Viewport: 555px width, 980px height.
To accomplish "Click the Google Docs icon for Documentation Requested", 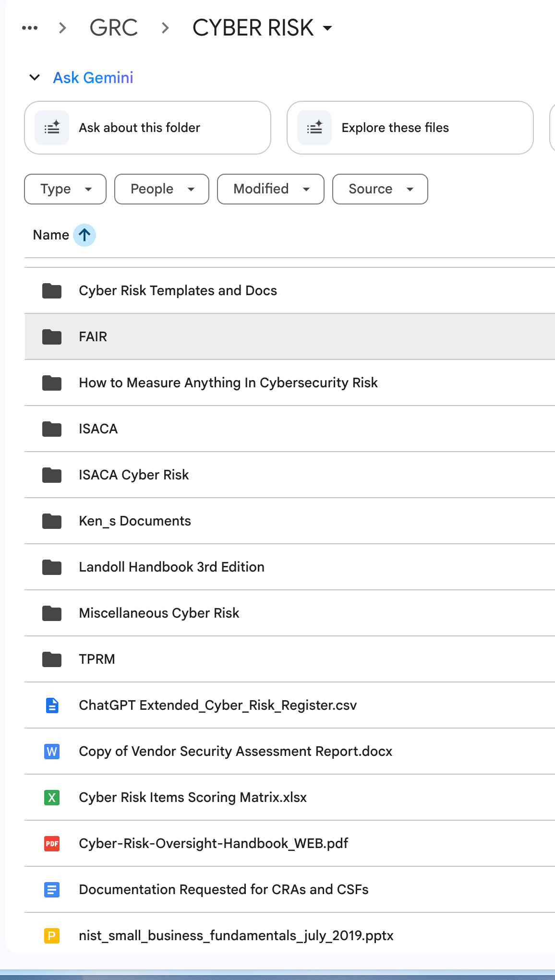I will (x=52, y=890).
